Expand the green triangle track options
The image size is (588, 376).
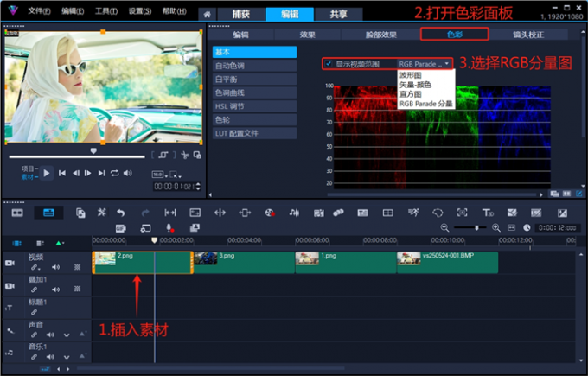click(60, 243)
